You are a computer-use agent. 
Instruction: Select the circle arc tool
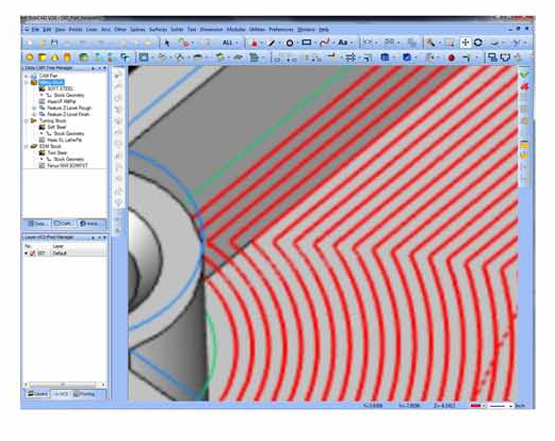point(290,43)
